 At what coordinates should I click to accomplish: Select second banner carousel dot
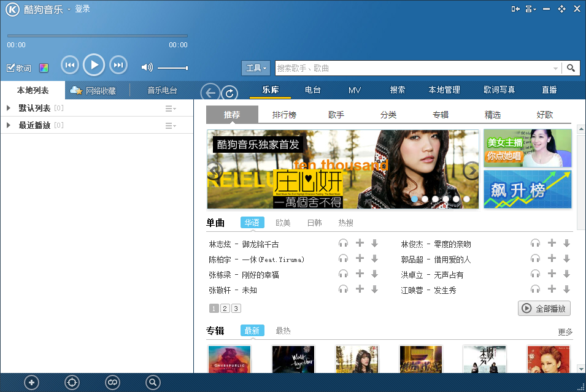pos(425,199)
